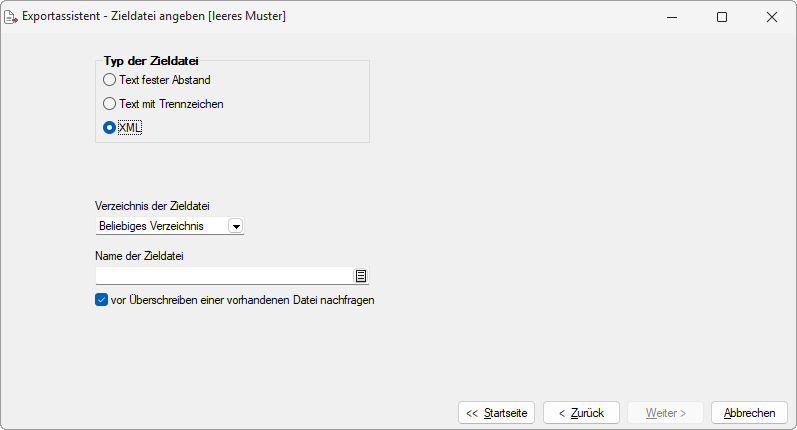Cancel the export with Abbrechen
The image size is (797, 430).
coord(750,413)
